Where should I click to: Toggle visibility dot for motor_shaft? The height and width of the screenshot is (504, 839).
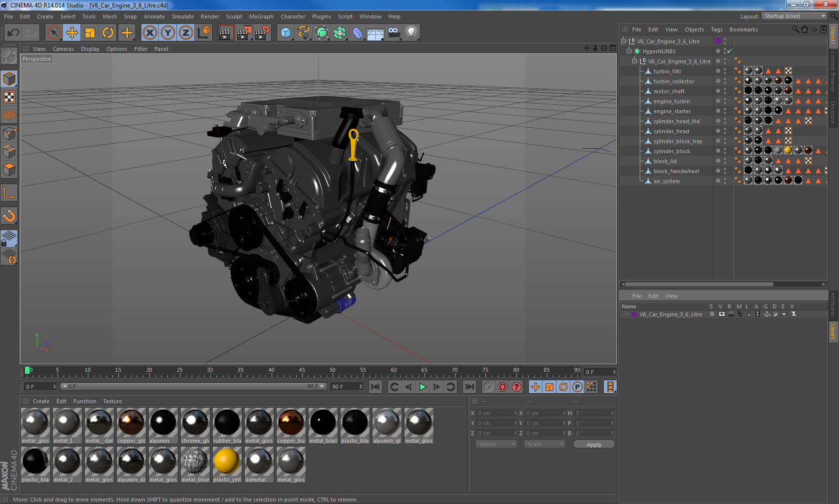(x=718, y=91)
